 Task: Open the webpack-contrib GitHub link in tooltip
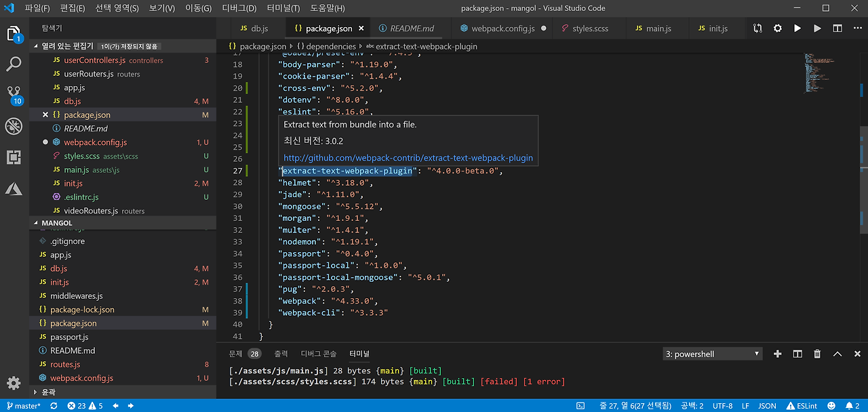tap(408, 158)
